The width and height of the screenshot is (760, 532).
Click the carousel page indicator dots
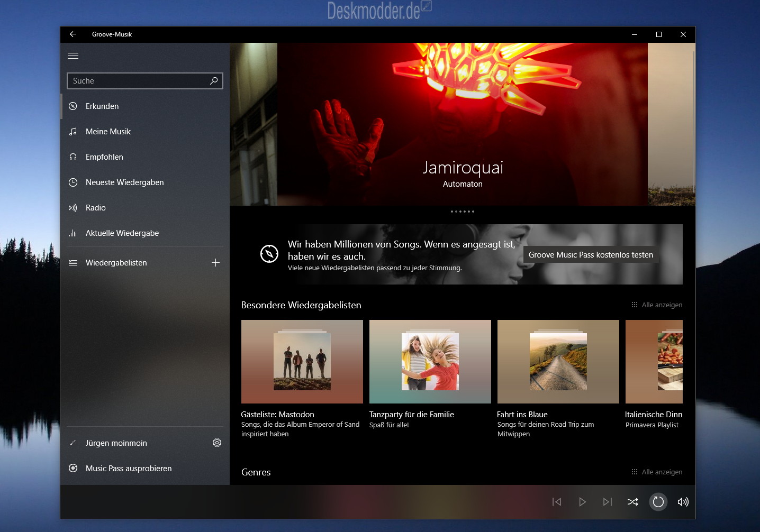463,212
